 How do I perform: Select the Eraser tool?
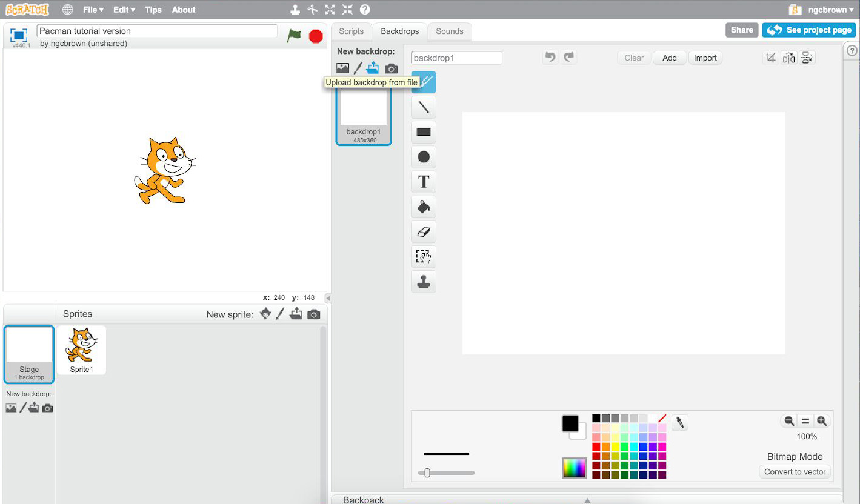[424, 232]
